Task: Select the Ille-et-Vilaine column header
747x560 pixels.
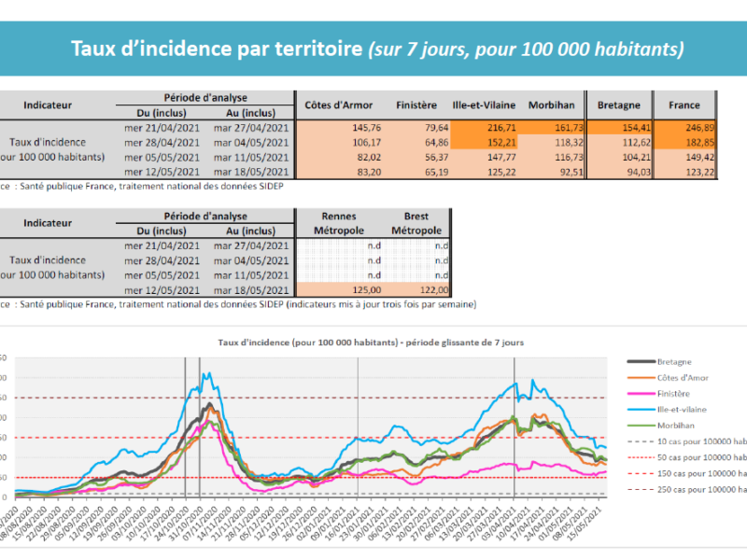Action: [484, 105]
